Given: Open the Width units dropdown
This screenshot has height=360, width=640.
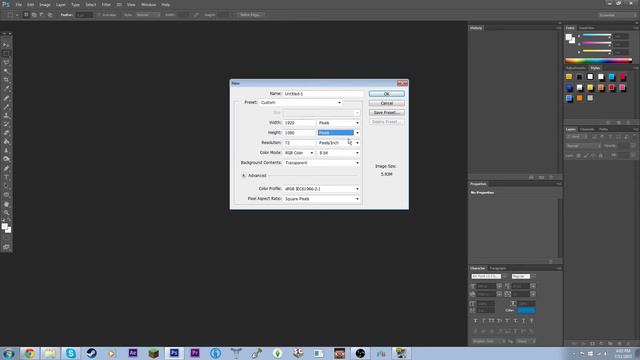Looking at the screenshot, I should (x=338, y=122).
